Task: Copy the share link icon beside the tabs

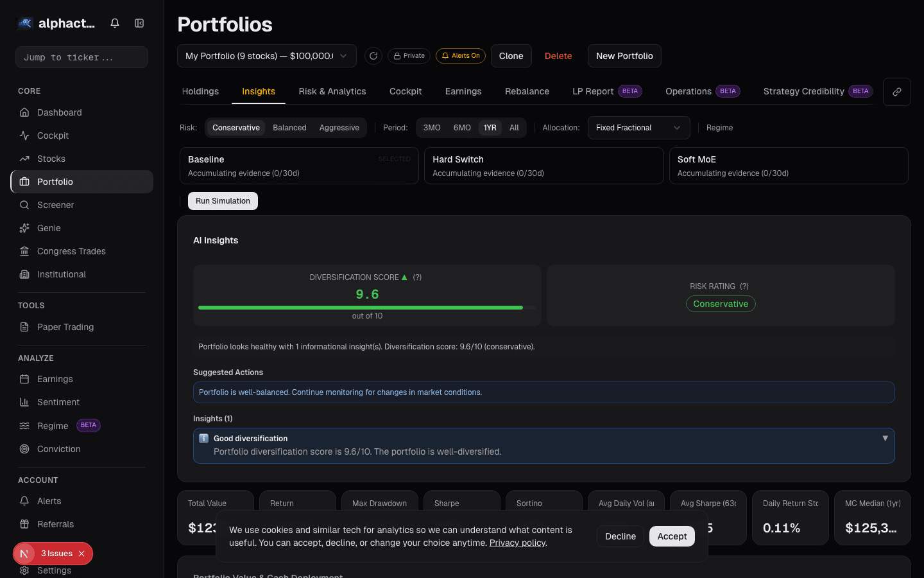Action: 896,91
